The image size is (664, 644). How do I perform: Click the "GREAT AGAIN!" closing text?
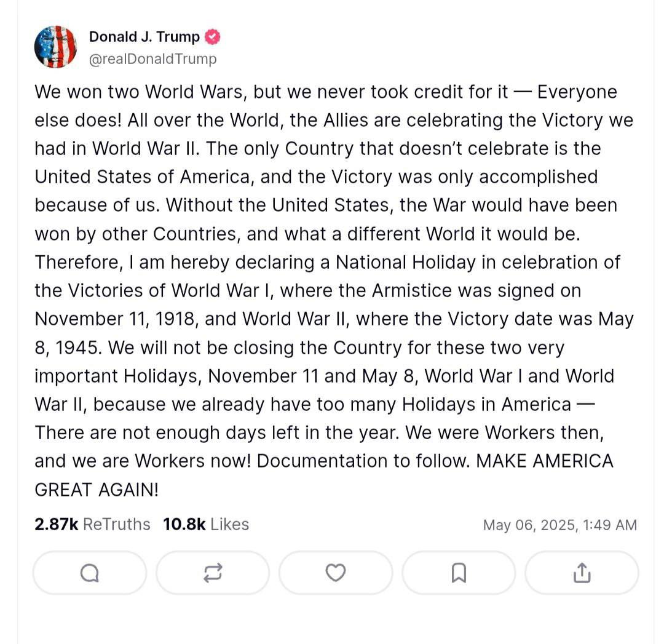(97, 490)
